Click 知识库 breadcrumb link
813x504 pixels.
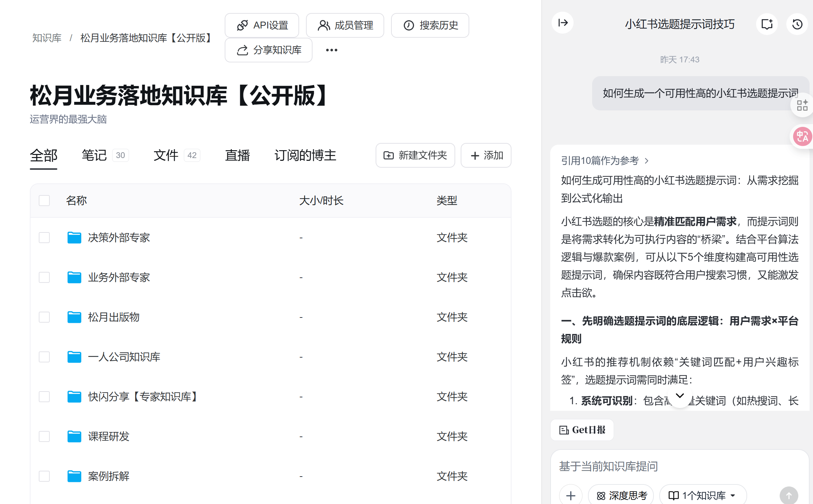click(47, 38)
